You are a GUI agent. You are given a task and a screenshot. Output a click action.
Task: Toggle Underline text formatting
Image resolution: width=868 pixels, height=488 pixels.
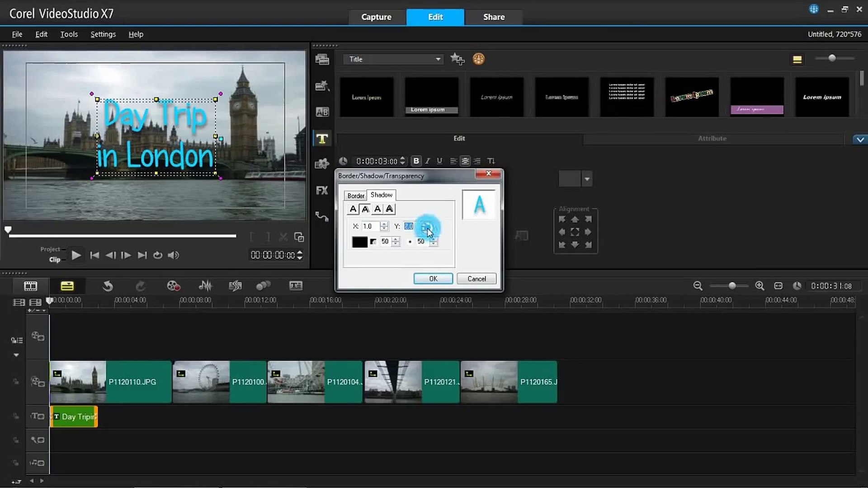[439, 161]
